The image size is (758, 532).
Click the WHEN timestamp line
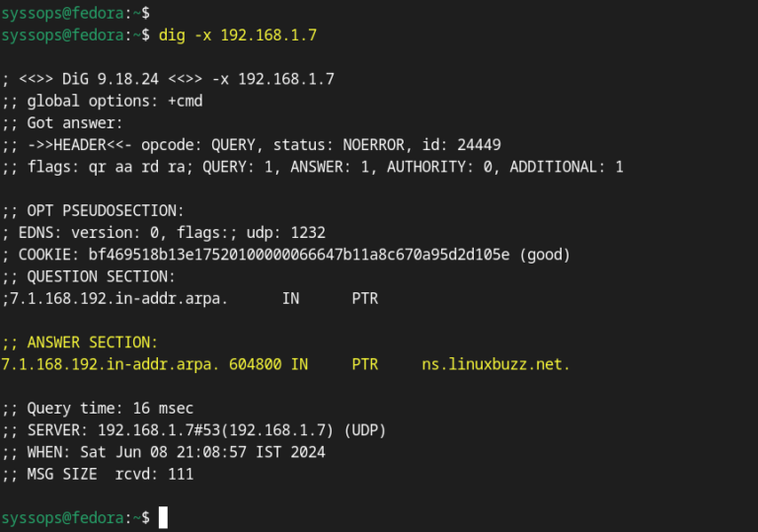pyautogui.click(x=164, y=453)
